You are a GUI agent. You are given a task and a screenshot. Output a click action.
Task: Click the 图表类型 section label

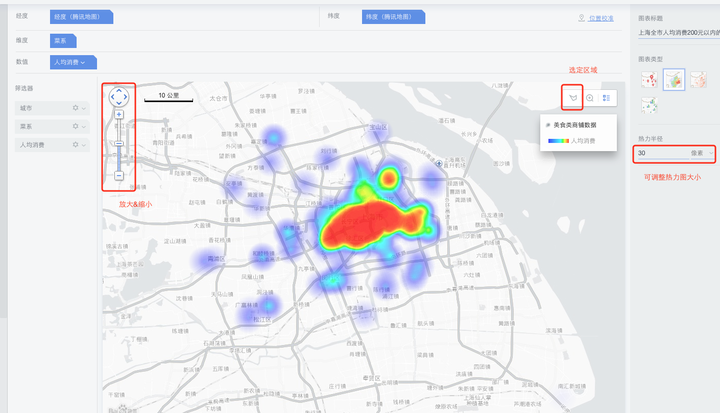click(650, 59)
